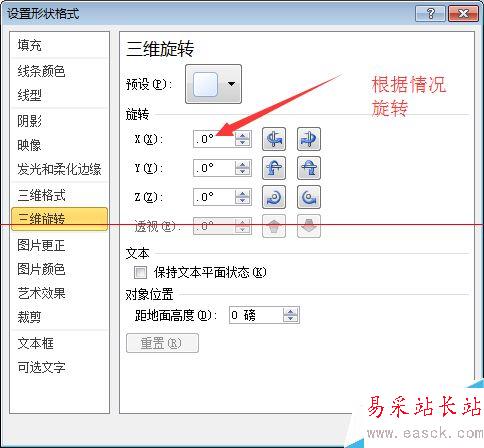Rotate clockwise around Z axis icon

click(274, 197)
